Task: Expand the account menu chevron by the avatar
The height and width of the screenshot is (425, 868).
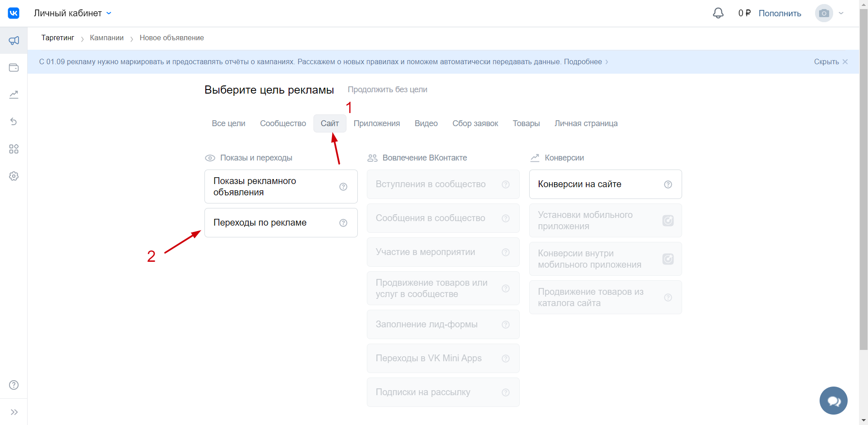Action: coord(841,13)
